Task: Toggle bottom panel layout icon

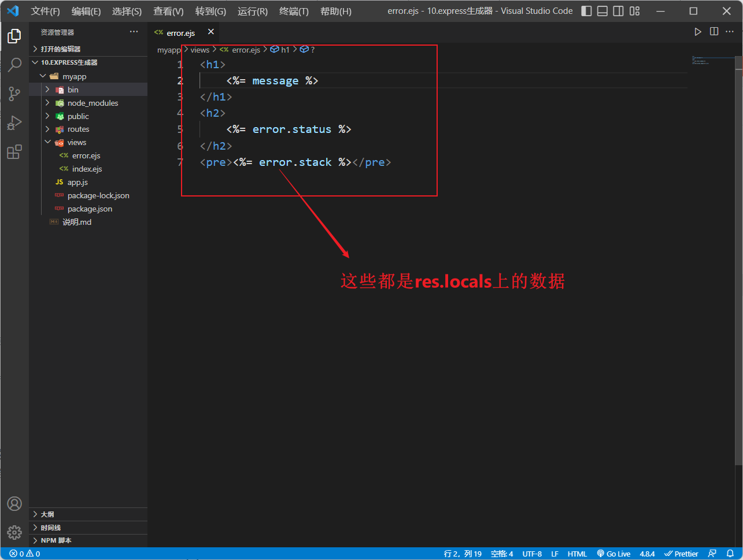Action: click(602, 11)
